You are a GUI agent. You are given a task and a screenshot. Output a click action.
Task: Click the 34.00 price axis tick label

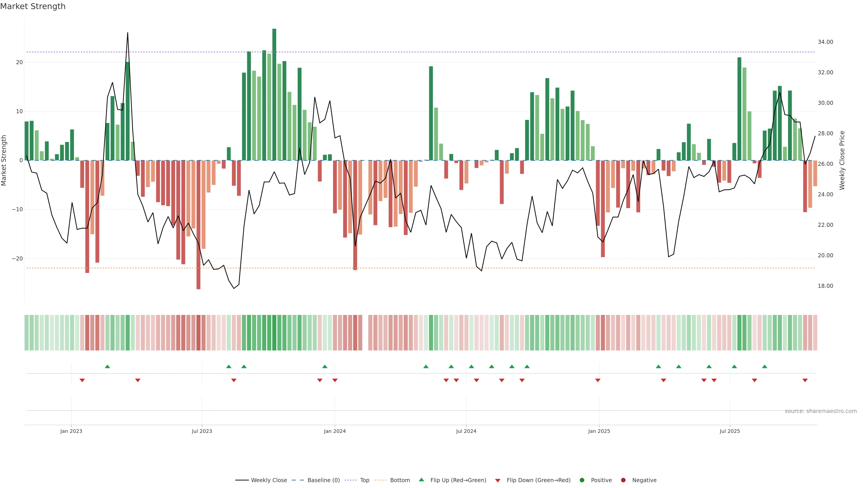(x=825, y=42)
